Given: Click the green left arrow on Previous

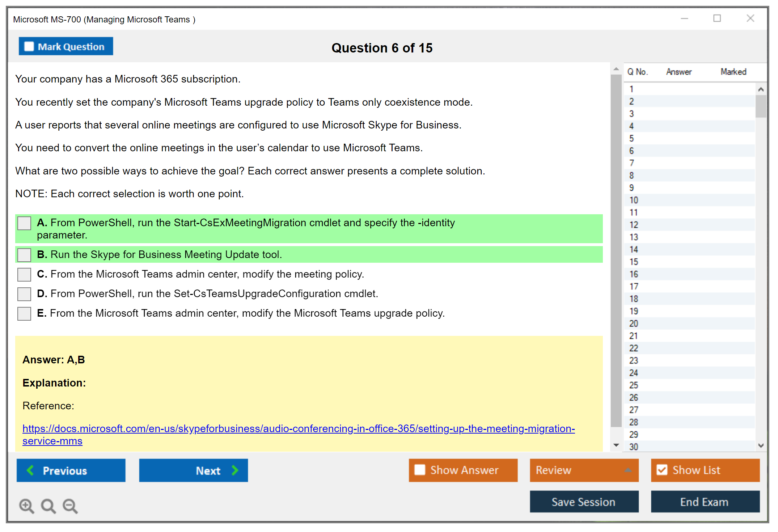Looking at the screenshot, I should coord(30,470).
